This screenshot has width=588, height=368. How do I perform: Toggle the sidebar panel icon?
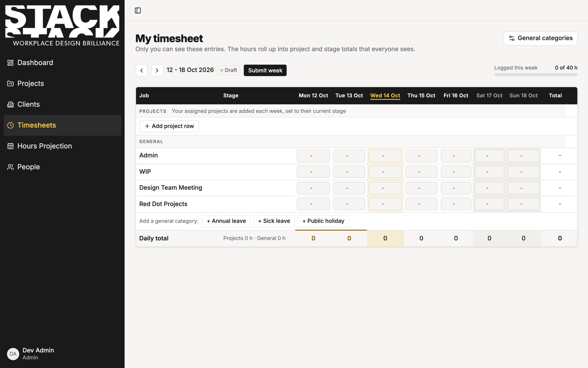click(138, 10)
